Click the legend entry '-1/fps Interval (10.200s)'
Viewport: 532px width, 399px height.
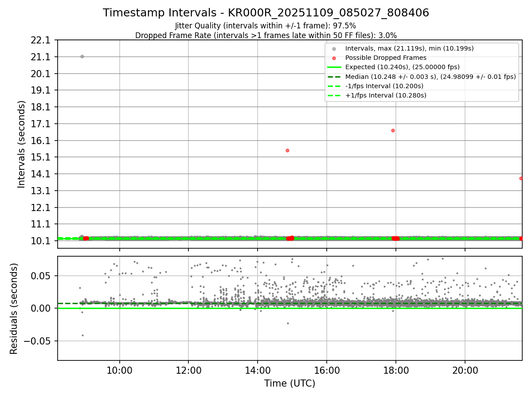pyautogui.click(x=384, y=86)
